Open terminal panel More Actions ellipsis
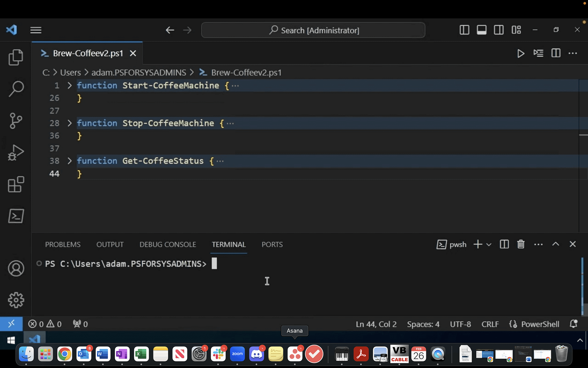 [538, 244]
